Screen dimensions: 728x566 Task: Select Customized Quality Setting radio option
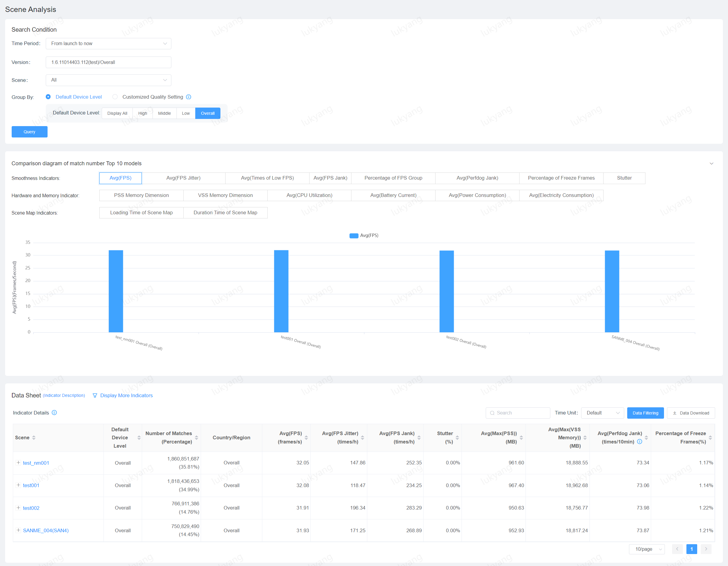pos(115,97)
